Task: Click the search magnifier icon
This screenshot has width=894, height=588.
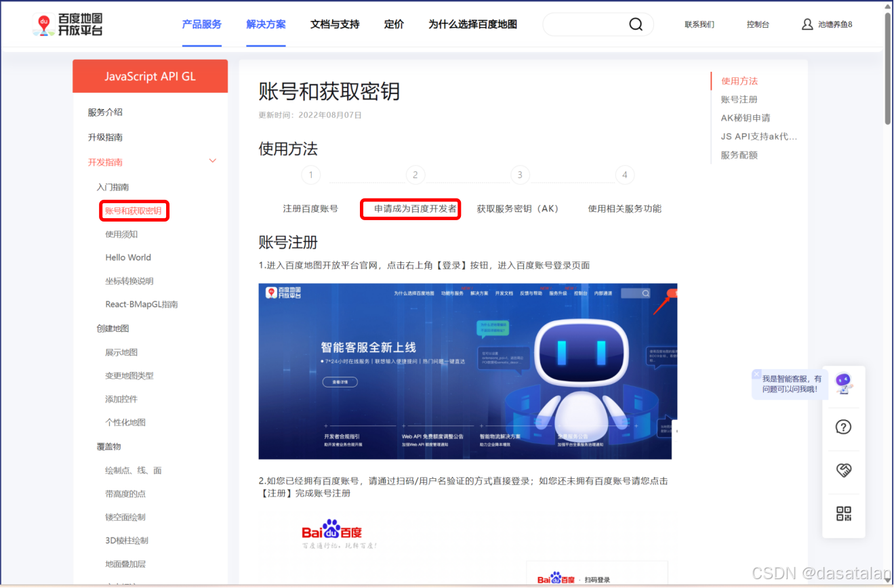Action: [635, 24]
